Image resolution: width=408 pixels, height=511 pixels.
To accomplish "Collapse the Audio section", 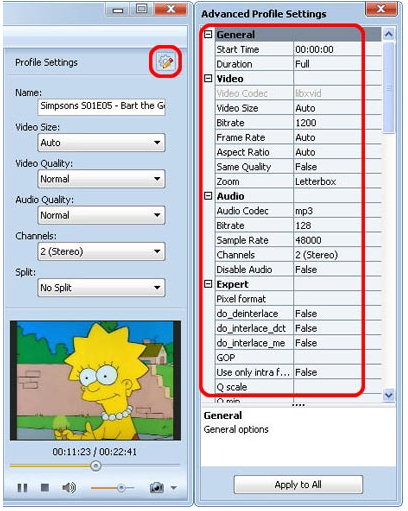I will click(x=208, y=196).
